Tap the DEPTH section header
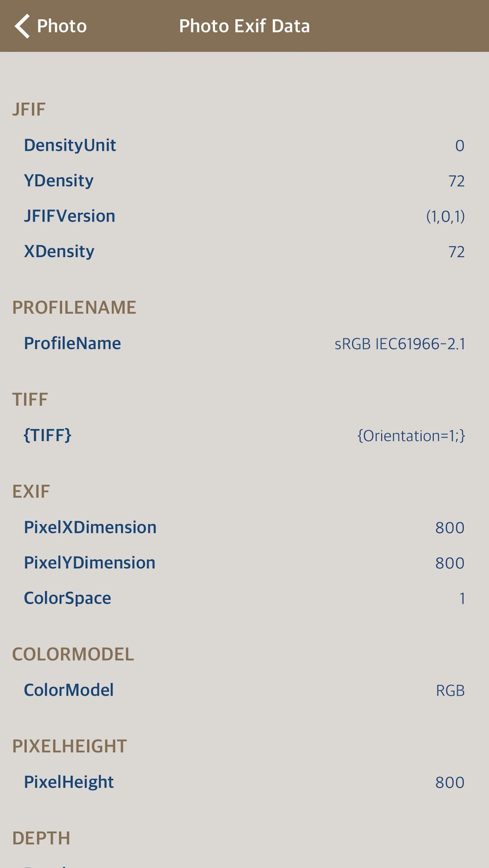This screenshot has height=868, width=489. 41,838
